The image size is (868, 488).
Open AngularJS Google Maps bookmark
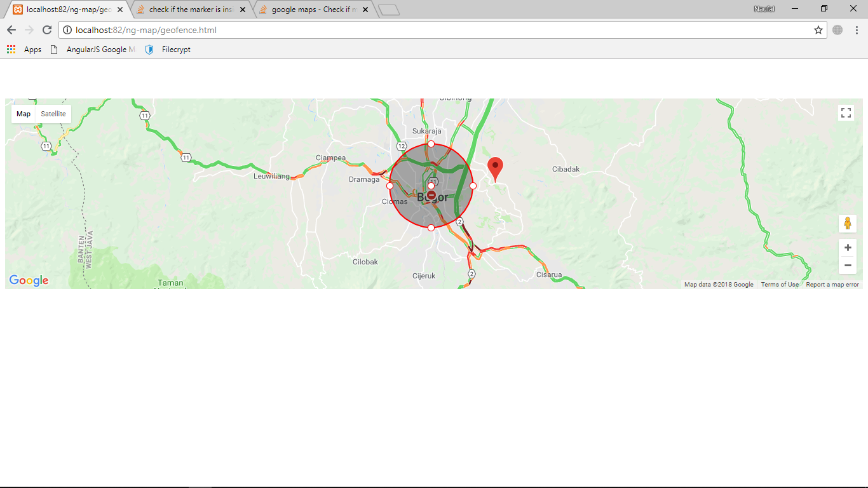(x=93, y=50)
